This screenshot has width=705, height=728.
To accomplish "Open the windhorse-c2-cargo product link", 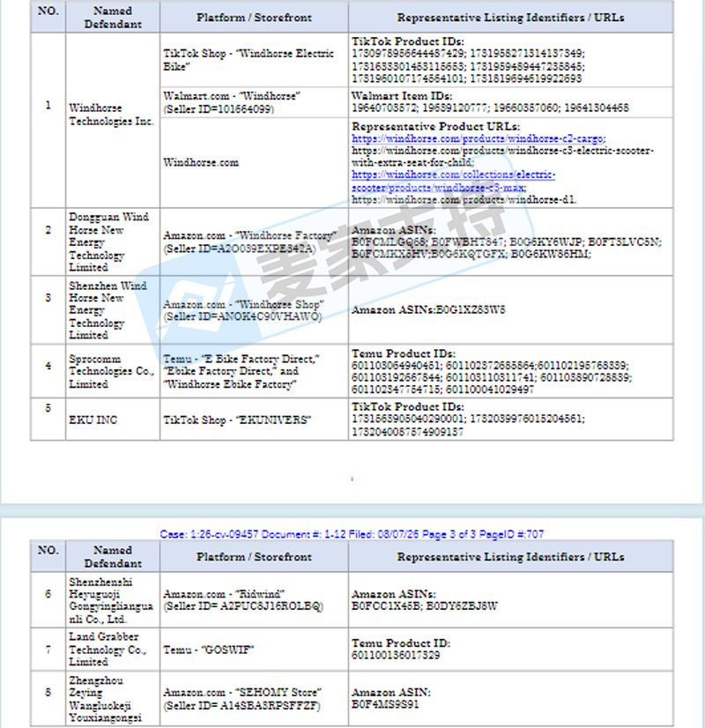I will 479,138.
